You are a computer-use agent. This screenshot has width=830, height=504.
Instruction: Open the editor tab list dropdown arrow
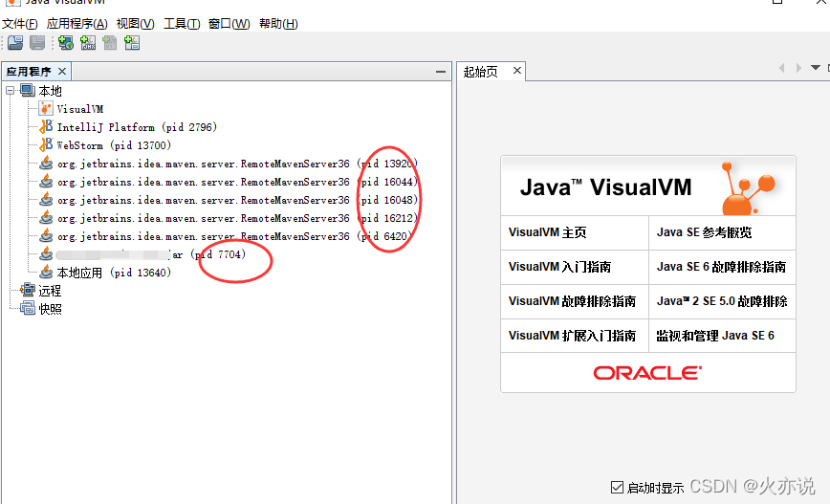[815, 68]
